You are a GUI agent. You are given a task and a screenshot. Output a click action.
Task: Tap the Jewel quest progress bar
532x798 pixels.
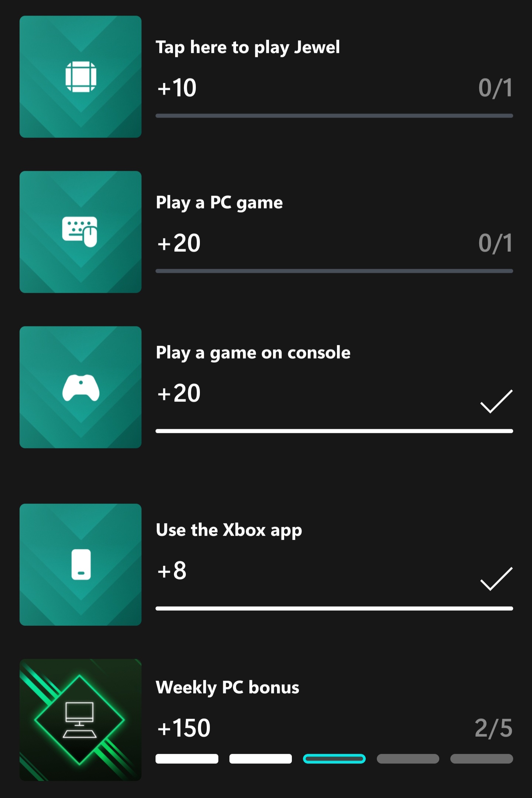tap(334, 116)
